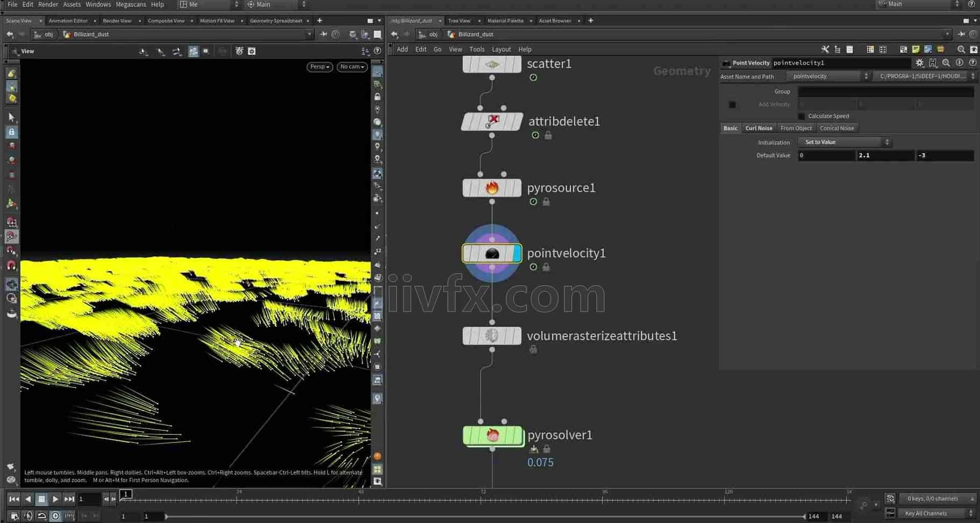Click the network editor search magnifier
The image size is (980, 523).
[x=961, y=49]
